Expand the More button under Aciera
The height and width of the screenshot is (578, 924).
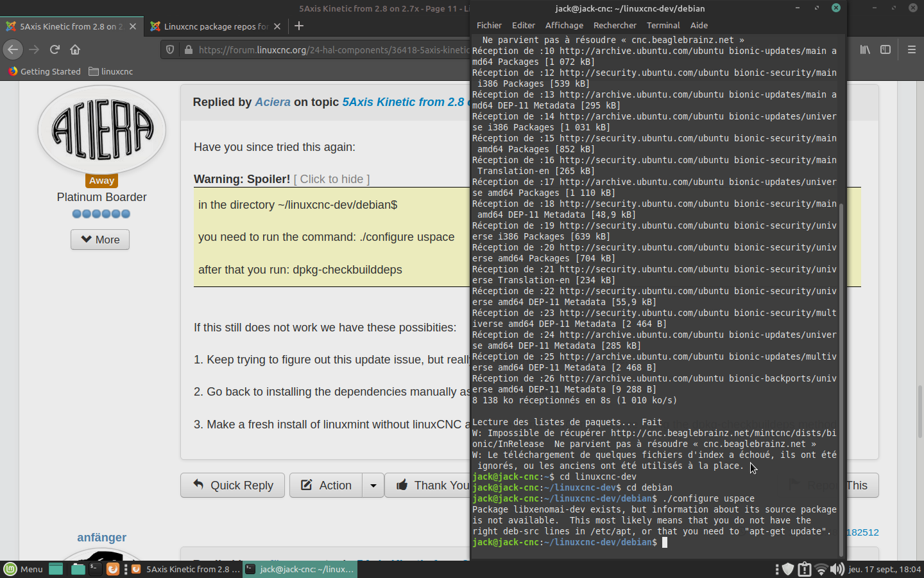coord(100,240)
